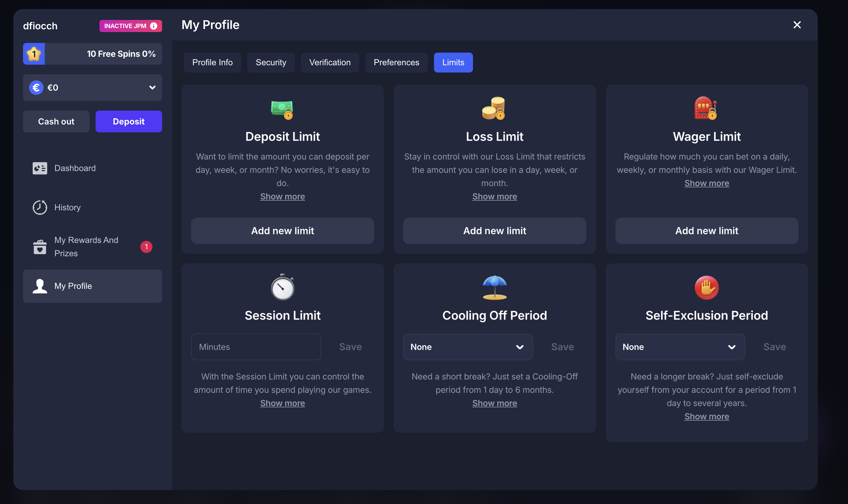Open the Preferences tab
The height and width of the screenshot is (504, 848).
click(x=396, y=63)
